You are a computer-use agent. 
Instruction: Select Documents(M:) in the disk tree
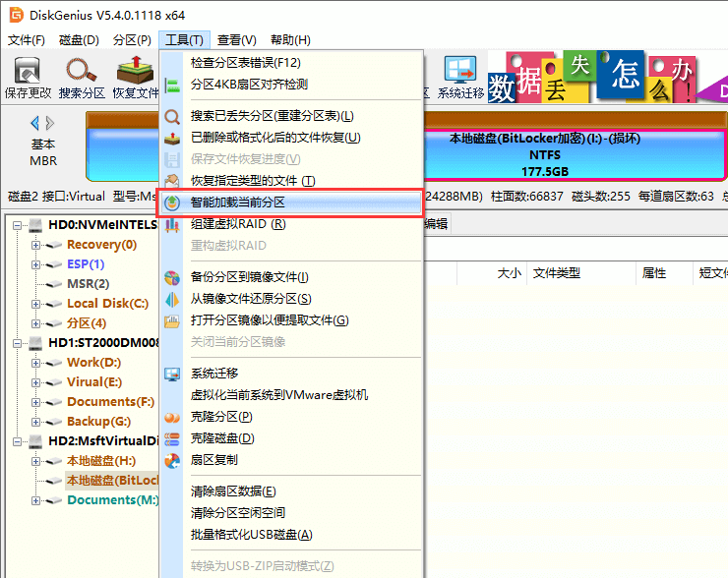(113, 500)
